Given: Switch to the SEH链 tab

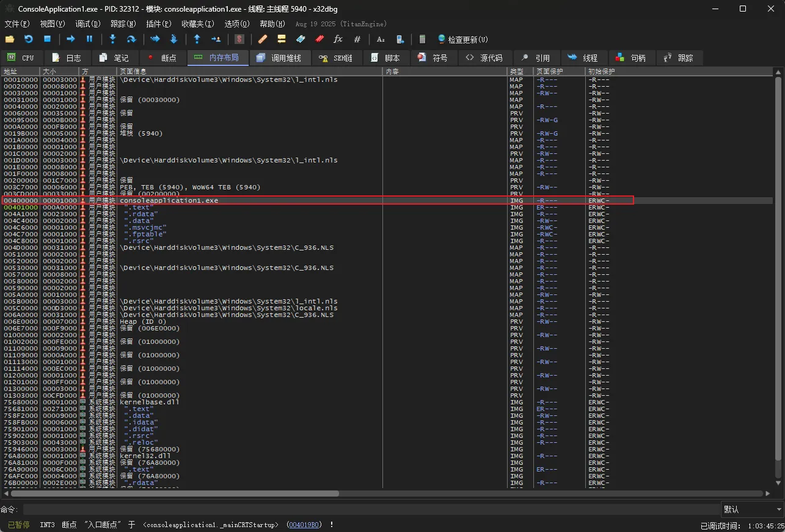Looking at the screenshot, I should pos(336,57).
